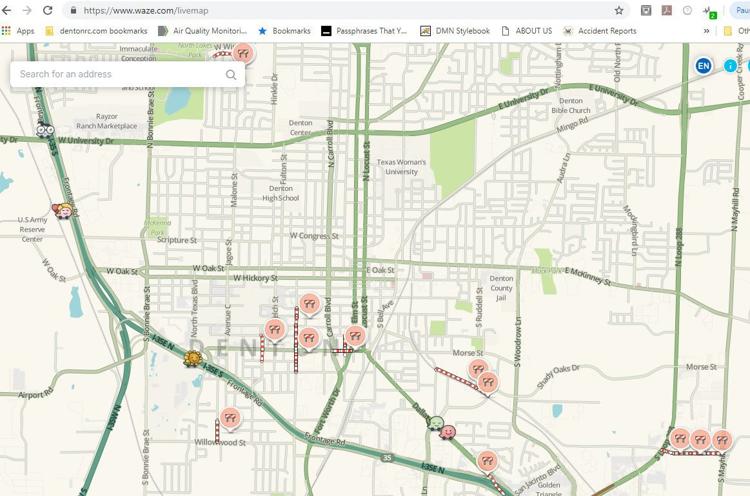The width and height of the screenshot is (750, 496).
Task: Click the sunflower Wazer icon on I-35E
Action: click(193, 359)
